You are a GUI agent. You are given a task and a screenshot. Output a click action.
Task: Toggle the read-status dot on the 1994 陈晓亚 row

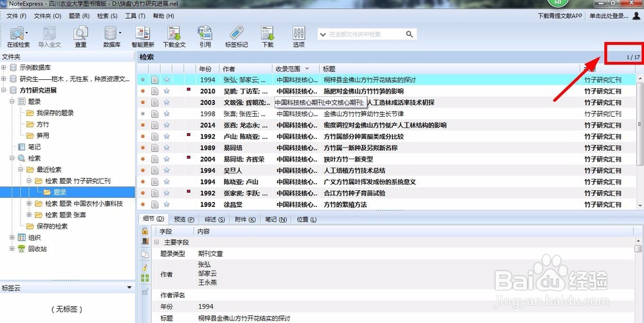pos(143,182)
